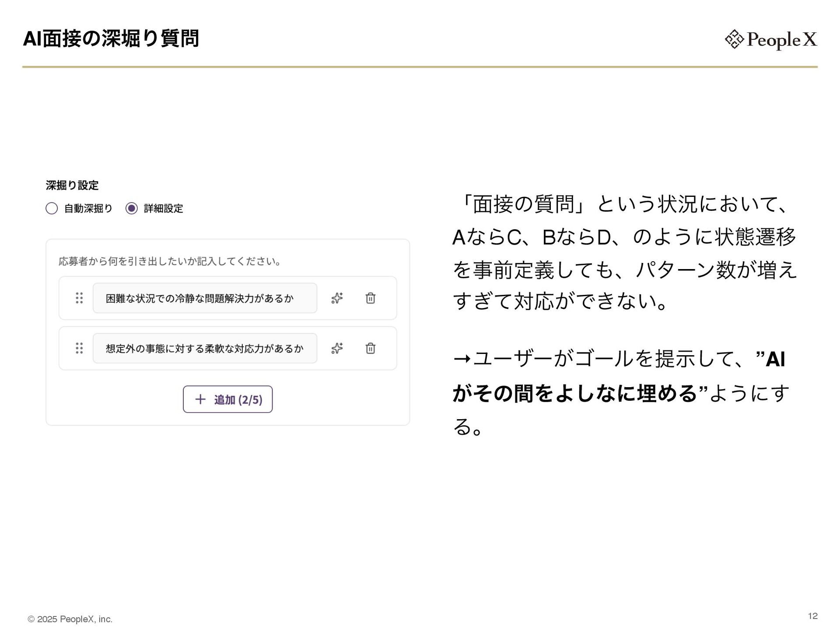Click the page number 12
Image resolution: width=840 pixels, height=630 pixels.
click(812, 616)
